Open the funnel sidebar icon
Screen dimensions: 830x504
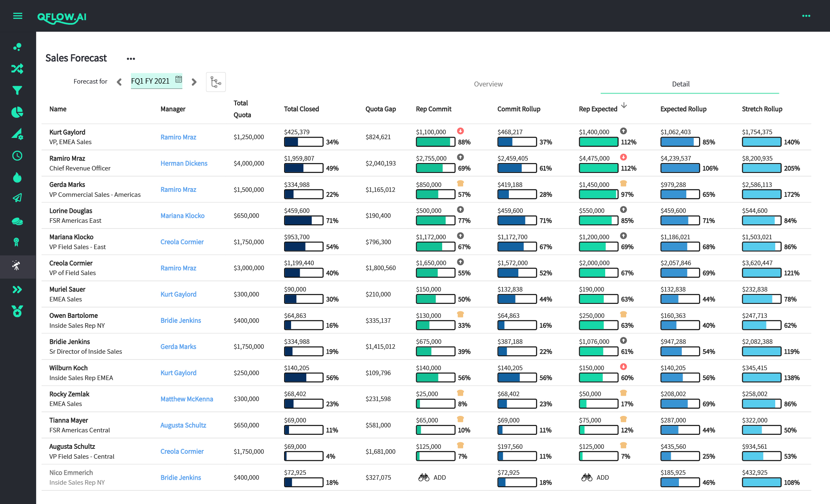[x=17, y=91]
